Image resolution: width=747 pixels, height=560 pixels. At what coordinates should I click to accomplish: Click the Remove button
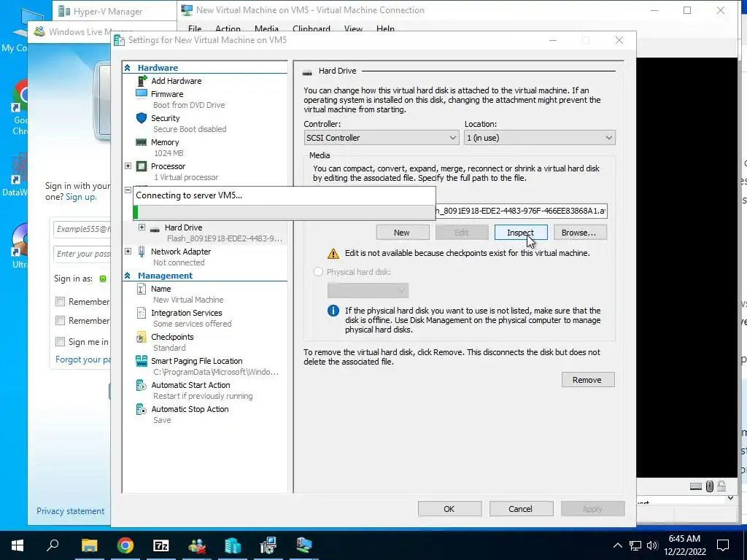[587, 379]
